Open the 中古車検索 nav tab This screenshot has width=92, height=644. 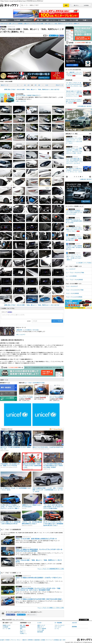(x=17, y=20)
